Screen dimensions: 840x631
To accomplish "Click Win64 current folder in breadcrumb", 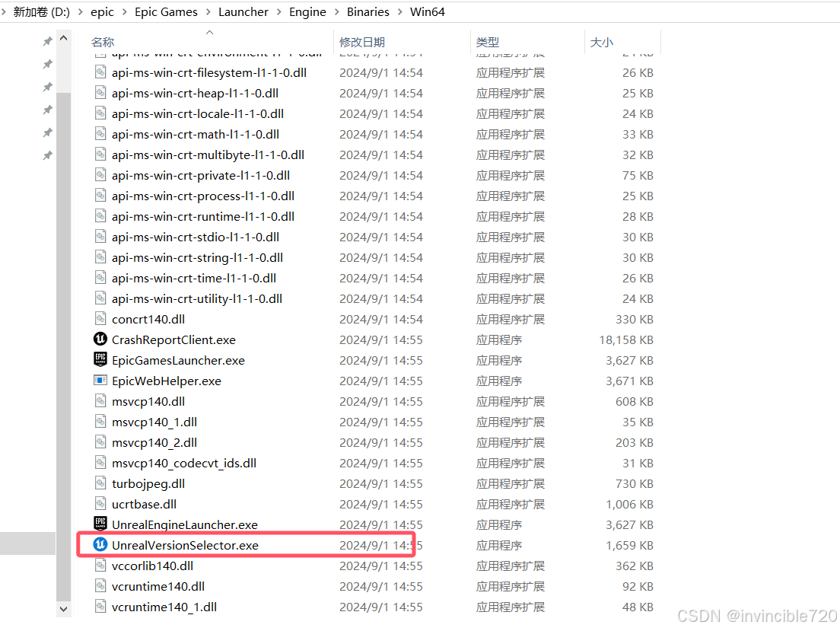I will (427, 11).
